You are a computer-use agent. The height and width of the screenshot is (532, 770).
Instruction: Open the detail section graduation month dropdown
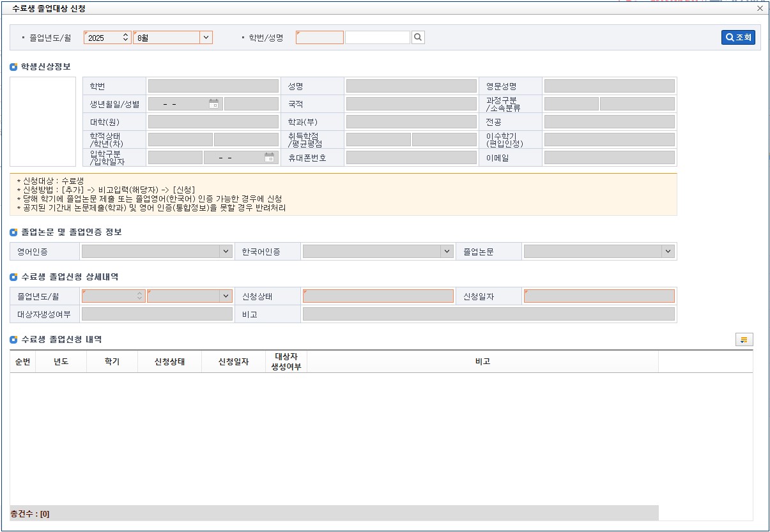click(x=225, y=296)
